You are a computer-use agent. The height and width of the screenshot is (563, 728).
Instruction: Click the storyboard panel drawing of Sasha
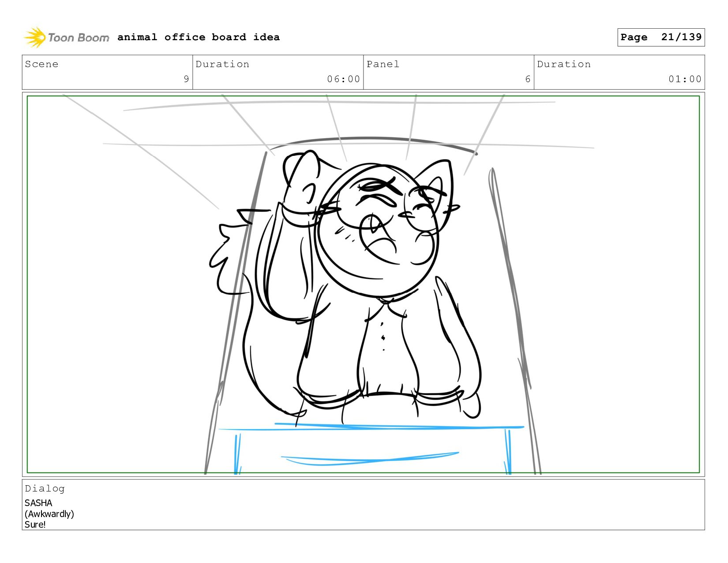pos(363,284)
